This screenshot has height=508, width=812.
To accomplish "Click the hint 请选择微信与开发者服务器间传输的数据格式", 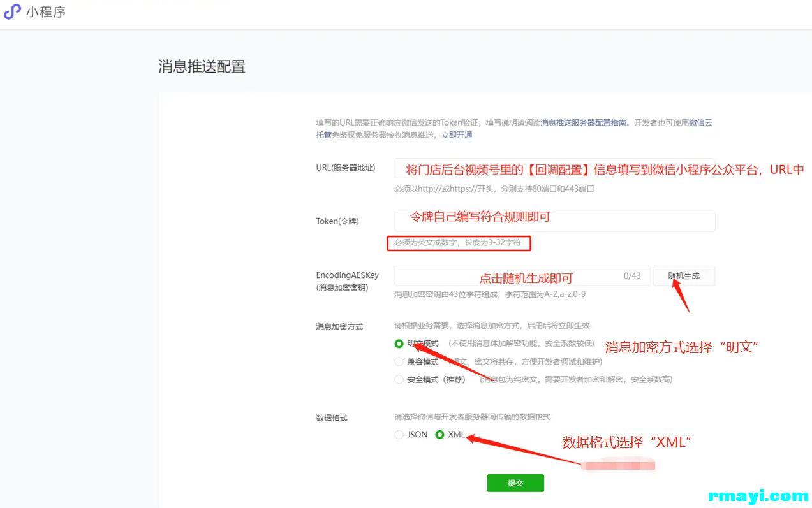I will pos(472,417).
